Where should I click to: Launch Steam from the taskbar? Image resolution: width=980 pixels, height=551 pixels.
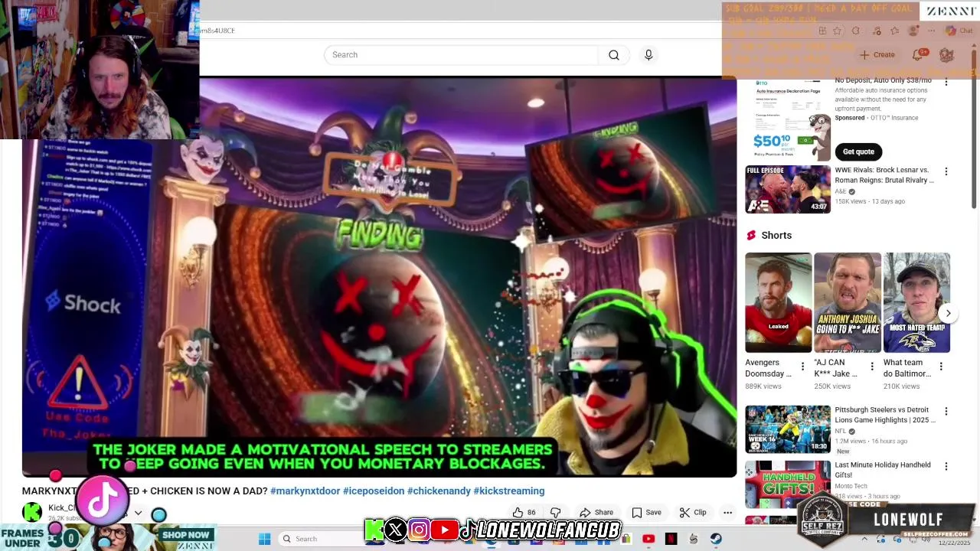[716, 539]
